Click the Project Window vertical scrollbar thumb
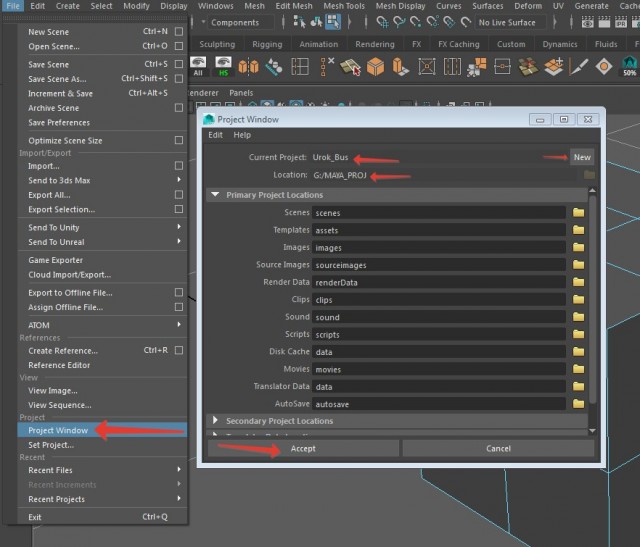This screenshot has height=547, width=640. (x=592, y=299)
